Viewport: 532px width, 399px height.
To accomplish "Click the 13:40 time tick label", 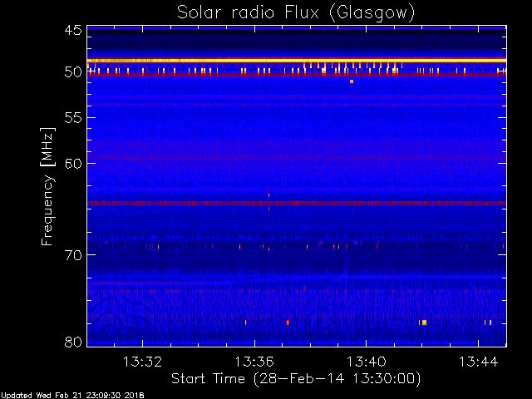I will (366, 362).
